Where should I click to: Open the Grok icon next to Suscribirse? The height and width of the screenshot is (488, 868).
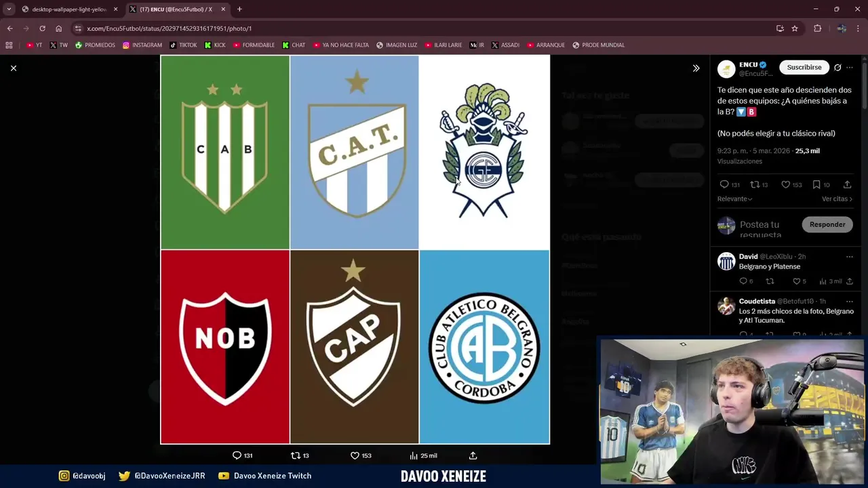pyautogui.click(x=837, y=67)
